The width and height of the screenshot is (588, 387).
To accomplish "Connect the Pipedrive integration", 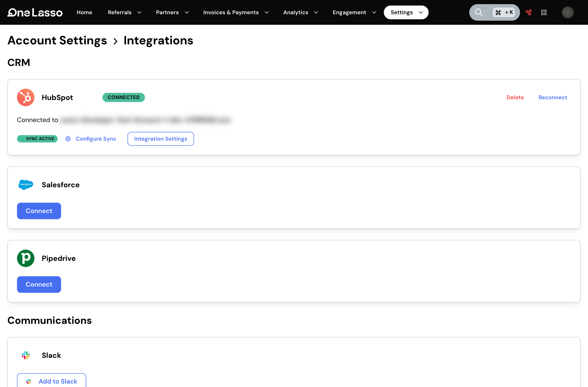I will point(39,285).
